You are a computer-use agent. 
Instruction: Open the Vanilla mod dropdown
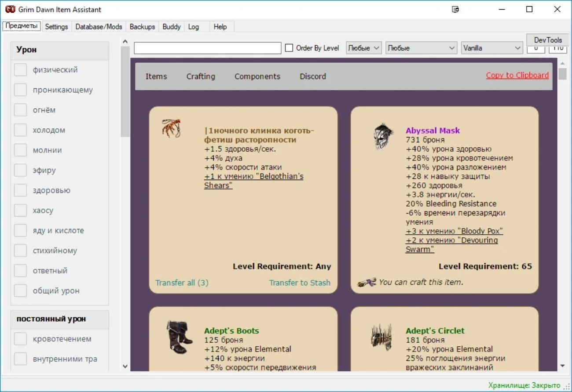coord(492,48)
